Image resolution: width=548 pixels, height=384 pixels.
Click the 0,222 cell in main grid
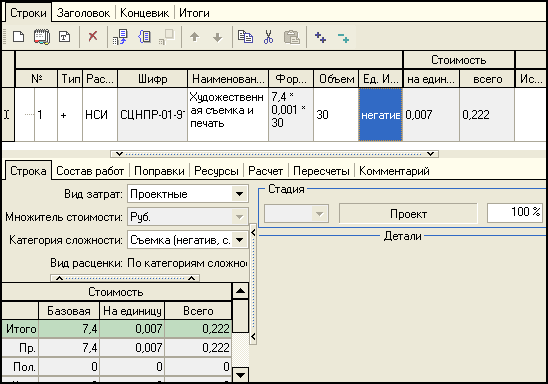tap(487, 115)
